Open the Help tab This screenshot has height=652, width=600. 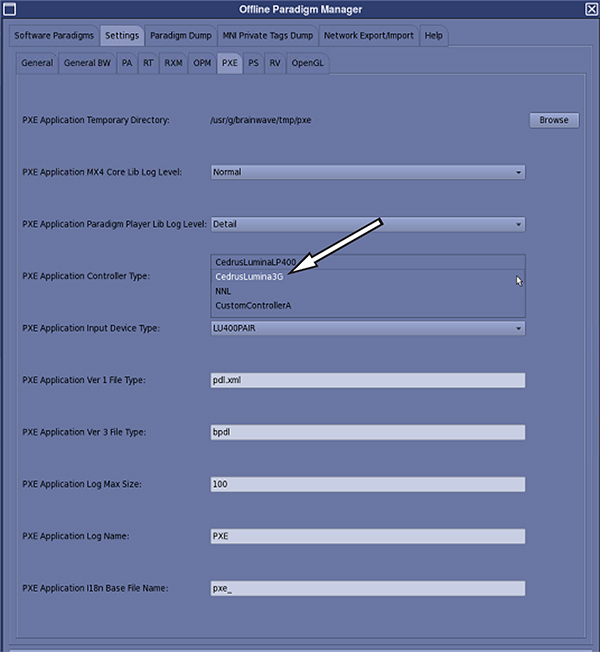click(433, 36)
